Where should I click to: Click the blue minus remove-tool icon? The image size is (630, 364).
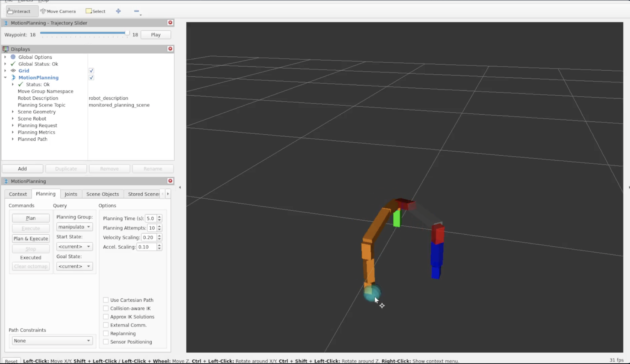coord(136,11)
